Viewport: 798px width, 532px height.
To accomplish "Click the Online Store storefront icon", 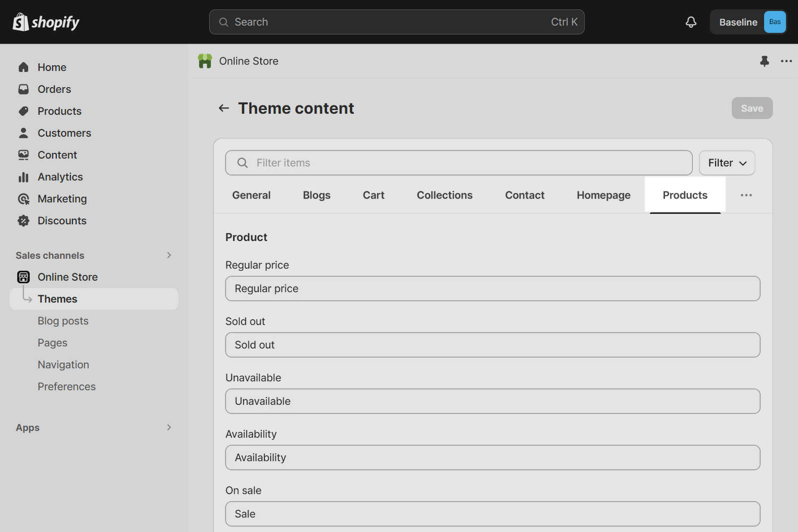I will coord(23,277).
